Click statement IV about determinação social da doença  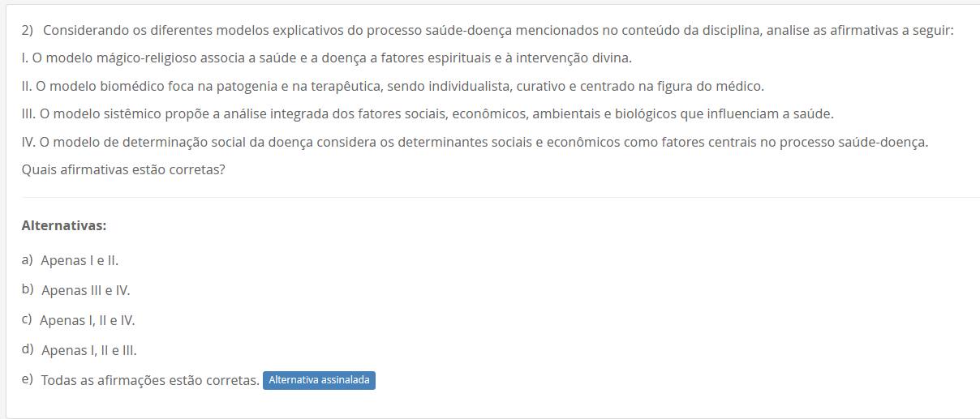click(475, 142)
